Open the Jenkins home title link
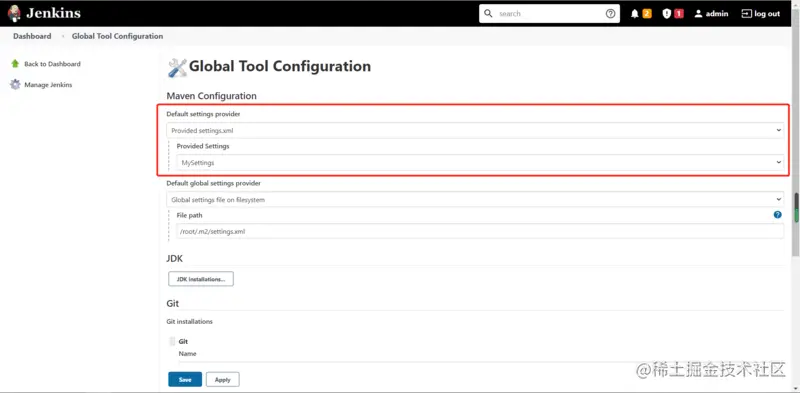This screenshot has height=393, width=800. tap(53, 13)
